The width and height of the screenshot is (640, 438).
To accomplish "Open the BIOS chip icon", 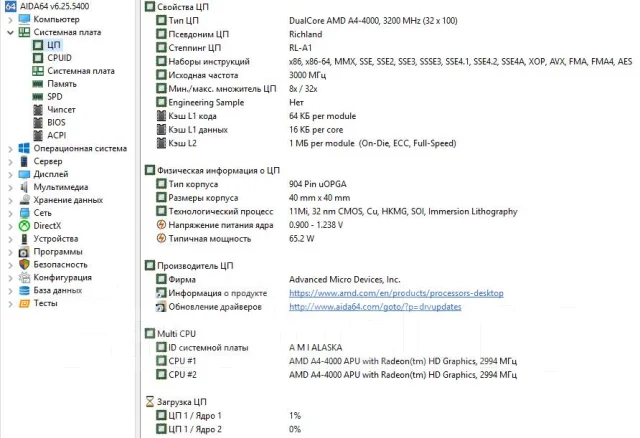I will point(38,122).
